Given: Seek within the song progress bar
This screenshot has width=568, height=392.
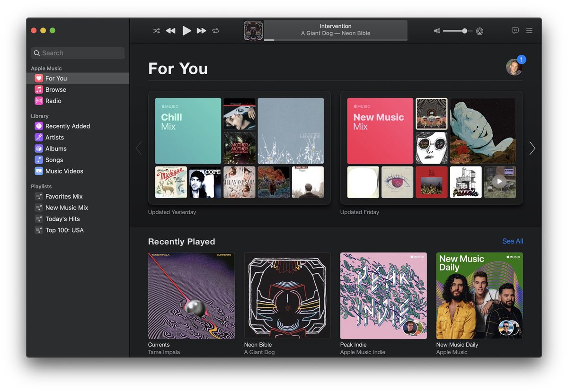Looking at the screenshot, I should [336, 40].
